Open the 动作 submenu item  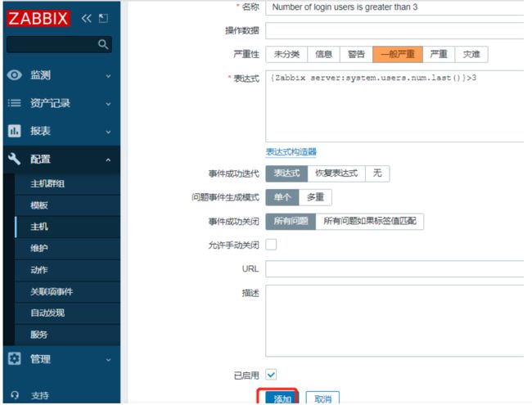(67, 270)
